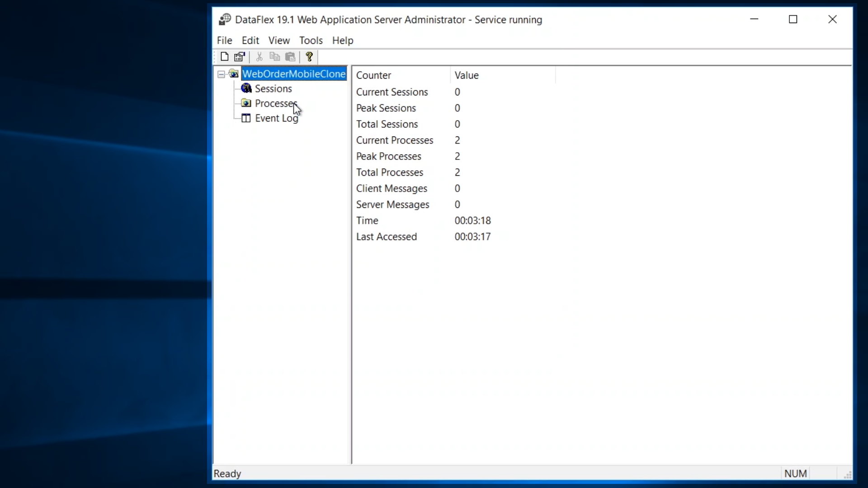The width and height of the screenshot is (868, 488).
Task: Open the View menu
Action: click(x=279, y=40)
